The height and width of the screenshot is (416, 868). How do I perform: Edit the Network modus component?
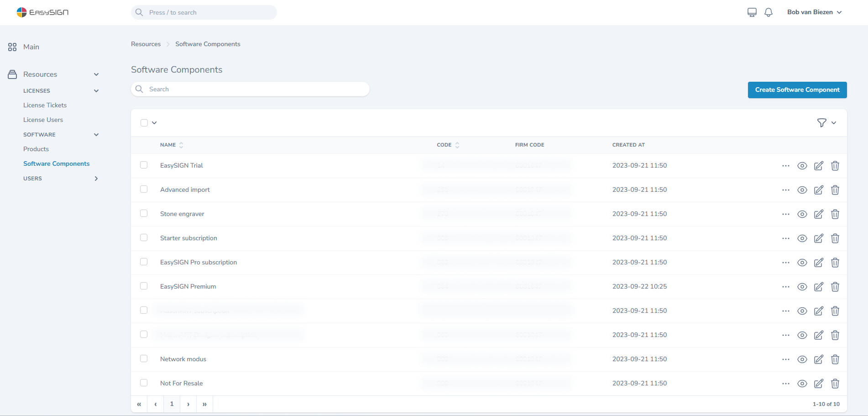click(819, 359)
